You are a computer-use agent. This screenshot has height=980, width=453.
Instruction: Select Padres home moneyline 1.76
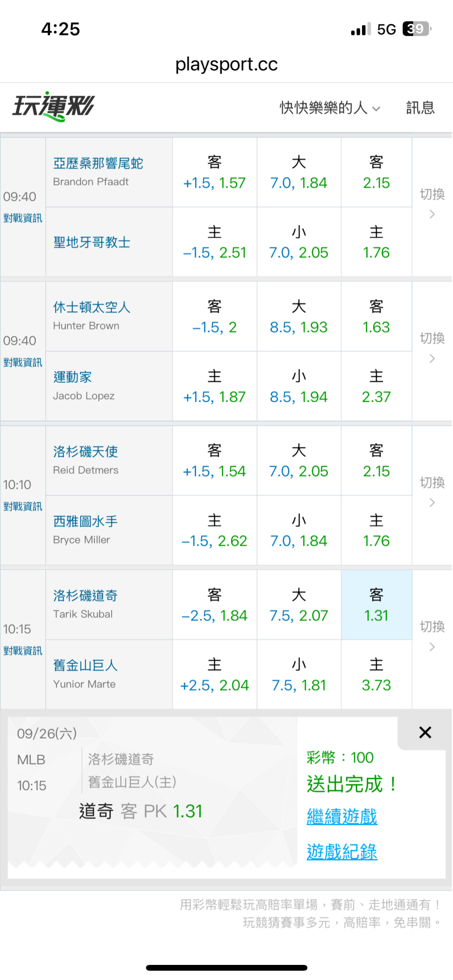[376, 242]
